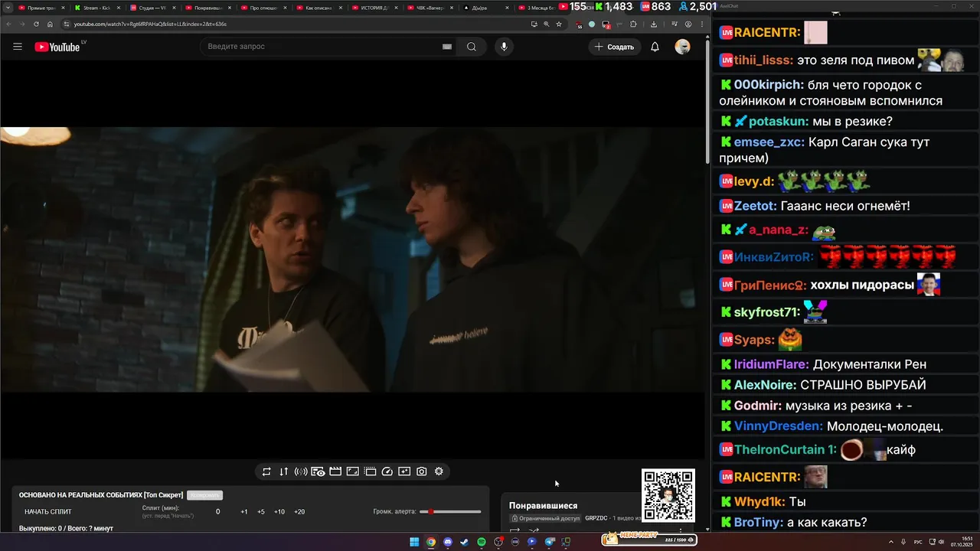Click the YouTube search magnifier button

pos(472,47)
